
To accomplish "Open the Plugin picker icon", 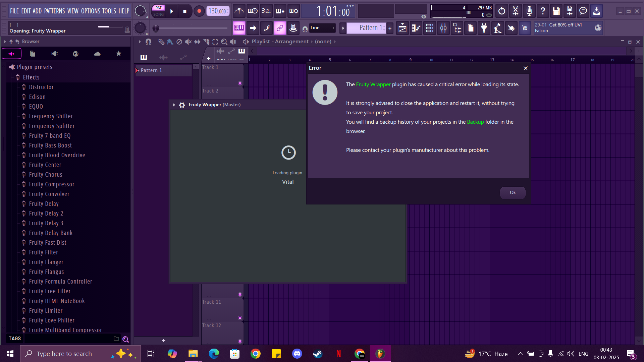I will point(484,28).
